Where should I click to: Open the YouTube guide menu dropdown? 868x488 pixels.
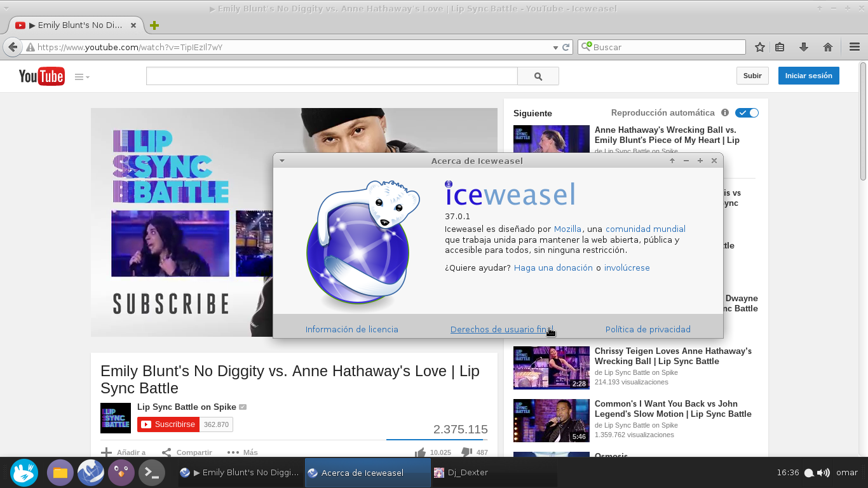[x=82, y=77]
